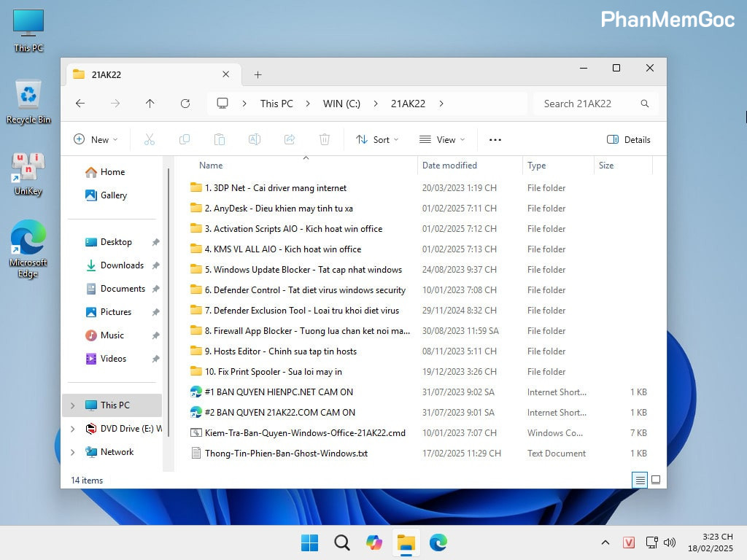Click the New button in toolbar
Image resolution: width=747 pixels, height=560 pixels.
pyautogui.click(x=93, y=139)
